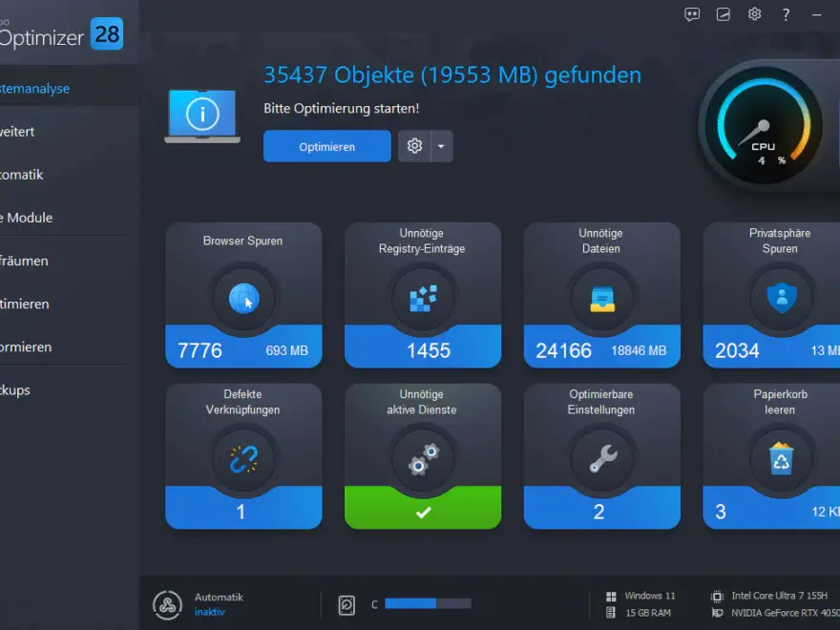Click the 2034 privacy traces count
Viewport: 840px width, 630px height.
pyautogui.click(x=737, y=350)
